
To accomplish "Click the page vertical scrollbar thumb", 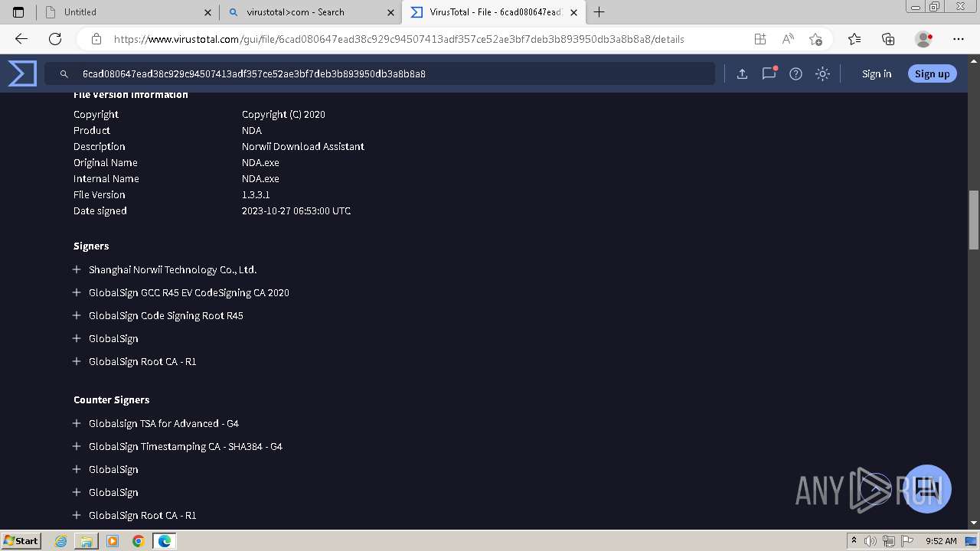I will coord(973,220).
